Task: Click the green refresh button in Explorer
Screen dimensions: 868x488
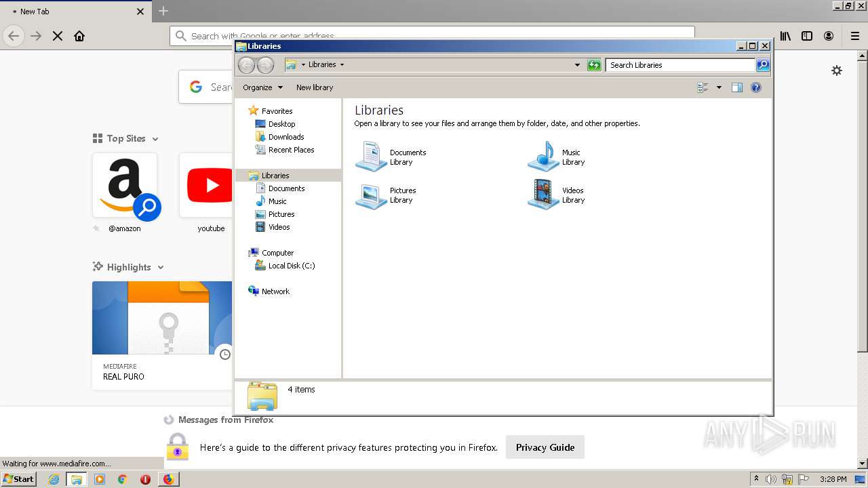Action: pos(594,65)
